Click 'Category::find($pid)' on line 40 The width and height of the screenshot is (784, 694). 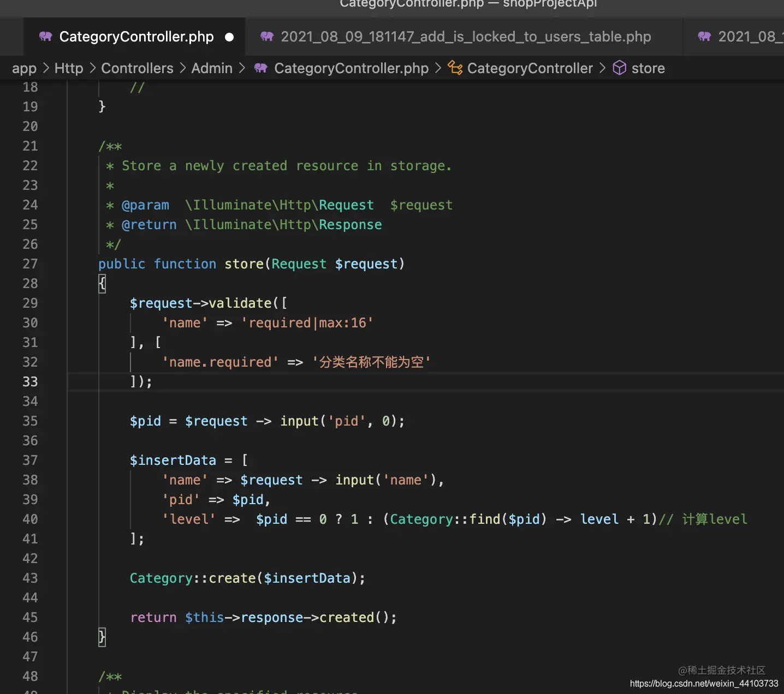pos(468,519)
